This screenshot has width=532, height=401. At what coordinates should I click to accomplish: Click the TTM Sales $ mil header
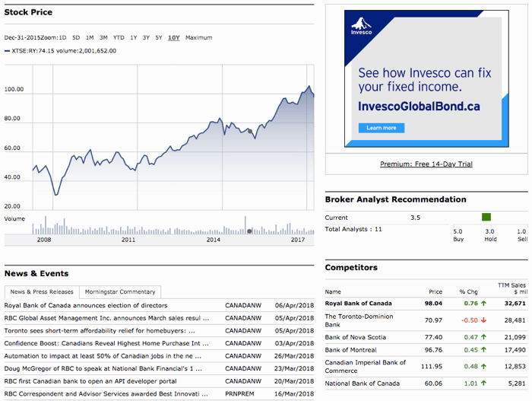(x=513, y=288)
